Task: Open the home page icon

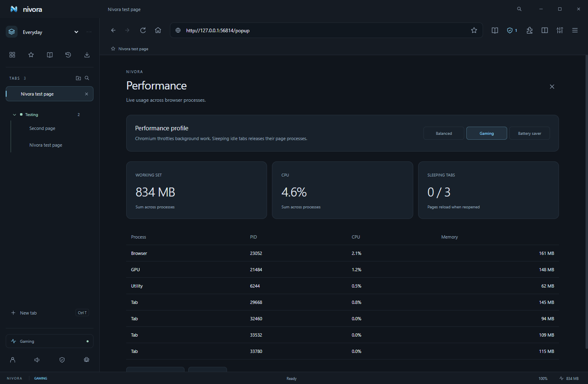Action: click(158, 30)
